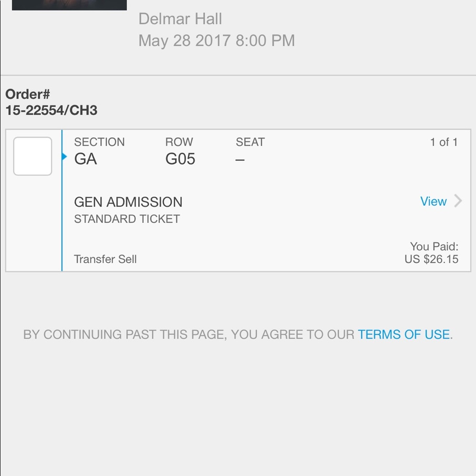Click the Order# heading
The height and width of the screenshot is (476, 476).
coord(28,94)
